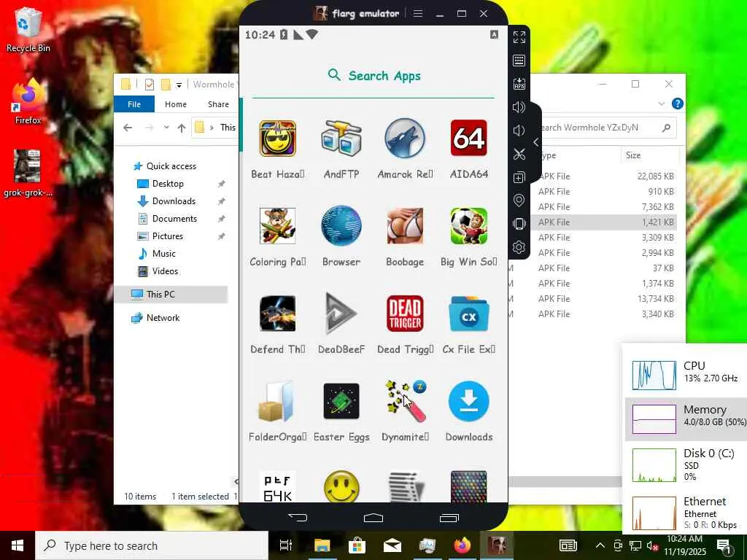Open the yellow smiley face app
This screenshot has width=747, height=560.
pos(341,486)
